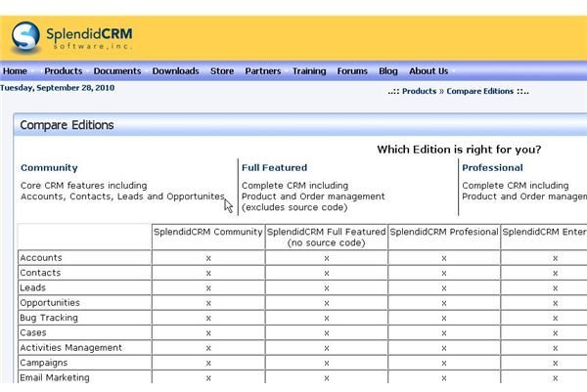This screenshot has width=587, height=392.
Task: Go to the Blog page
Action: pos(388,71)
